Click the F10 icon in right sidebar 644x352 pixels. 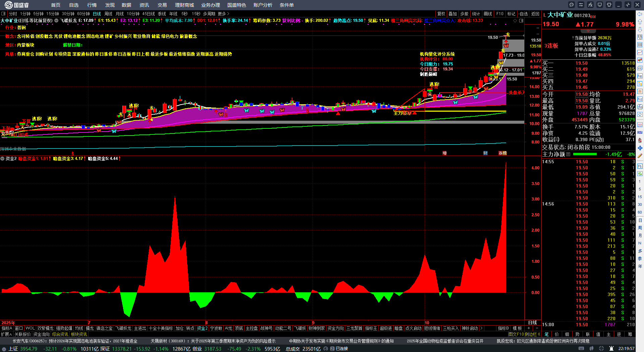point(640,76)
